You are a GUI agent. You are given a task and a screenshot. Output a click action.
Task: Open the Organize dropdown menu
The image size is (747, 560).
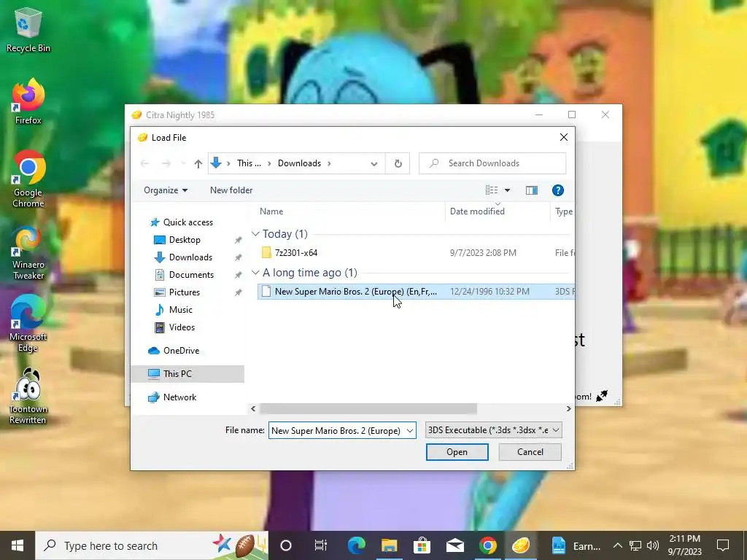pos(166,190)
